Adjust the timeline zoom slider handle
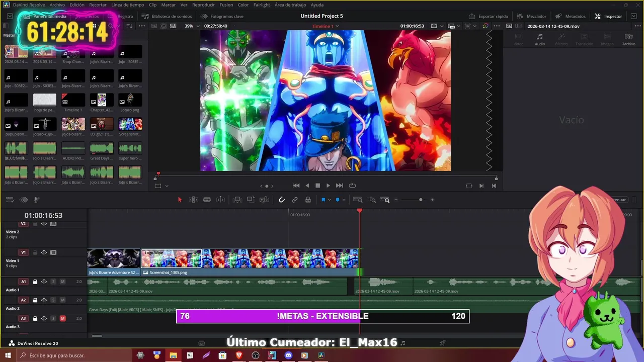This screenshot has height=362, width=644. click(421, 200)
